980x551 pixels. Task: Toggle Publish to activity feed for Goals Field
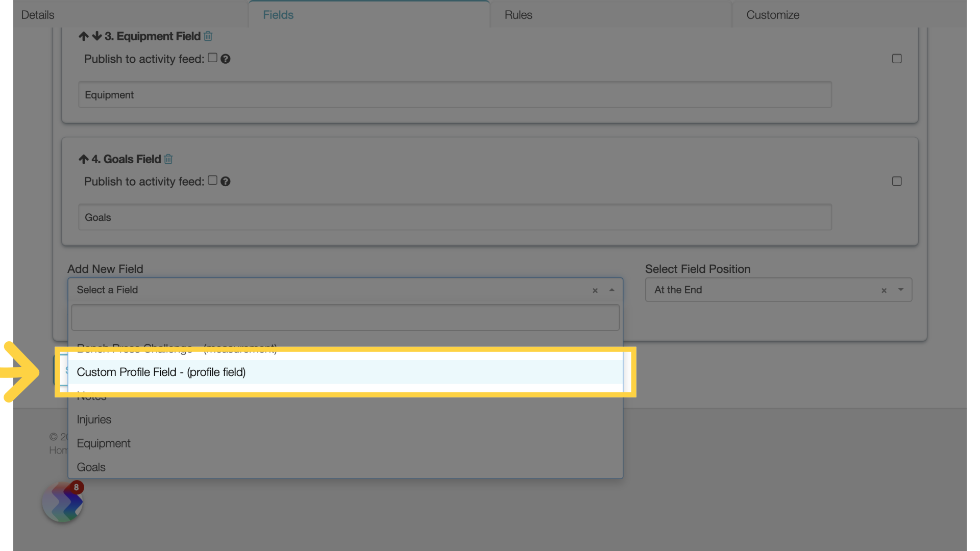coord(212,180)
